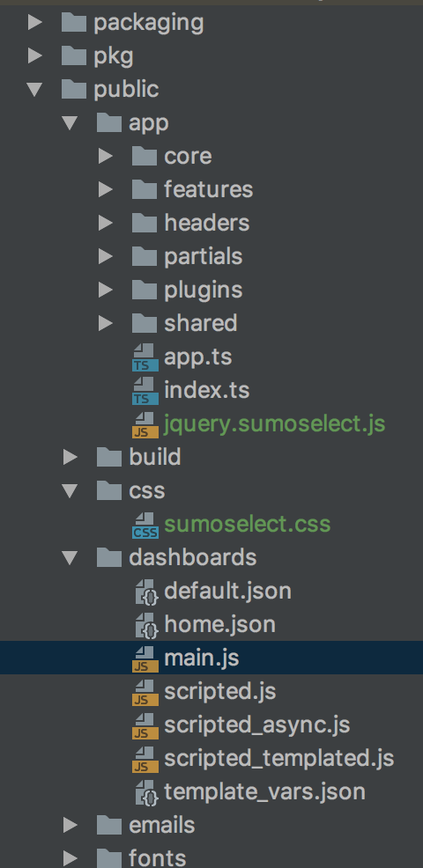Select the features folder label

(x=209, y=189)
